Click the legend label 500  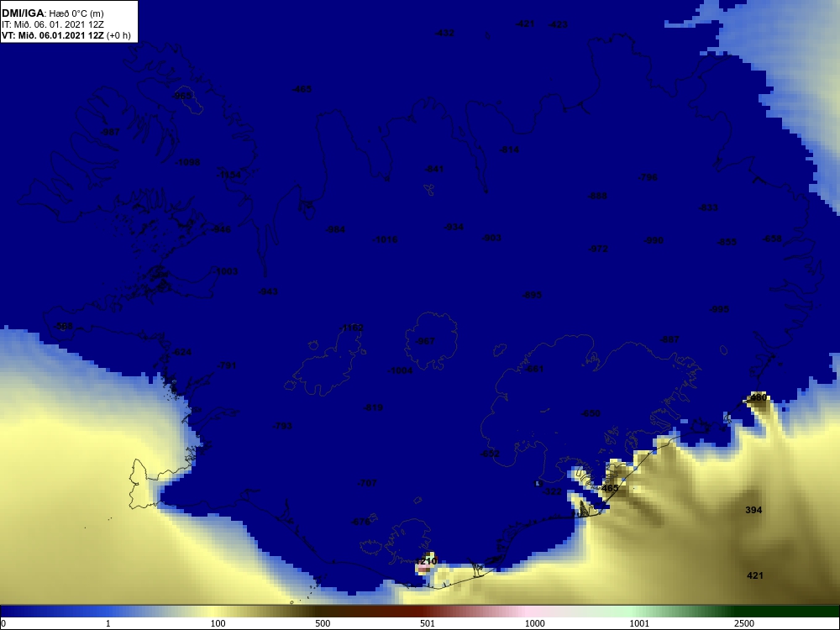[323, 623]
